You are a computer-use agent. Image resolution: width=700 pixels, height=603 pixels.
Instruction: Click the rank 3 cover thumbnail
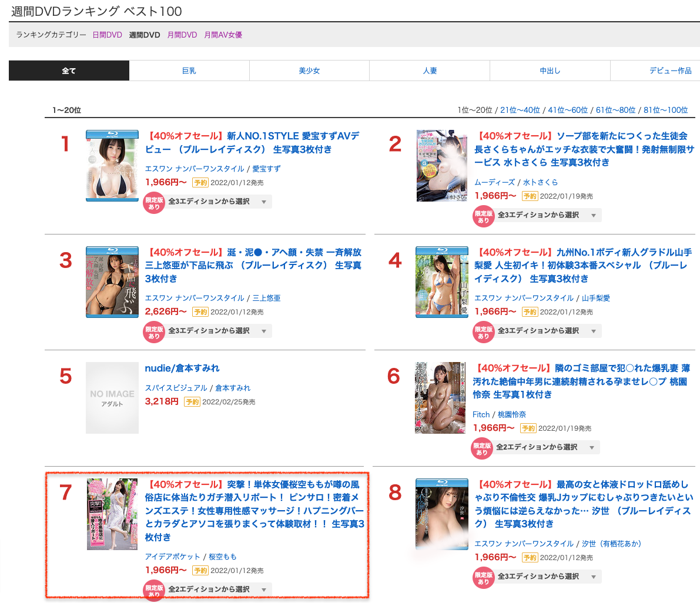click(112, 282)
